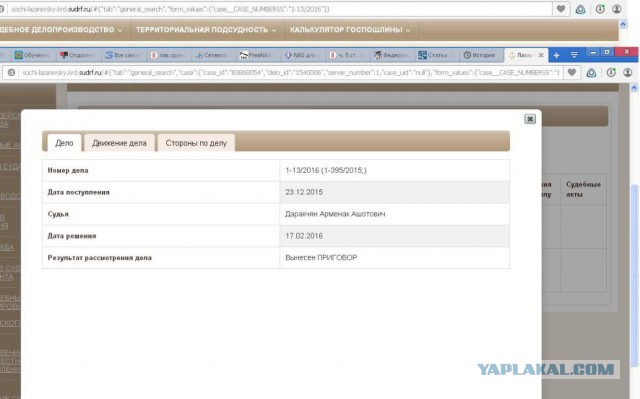The image size is (640, 399).
Task: Click the result Вынесен ПРИГОВОР
Action: point(321,257)
